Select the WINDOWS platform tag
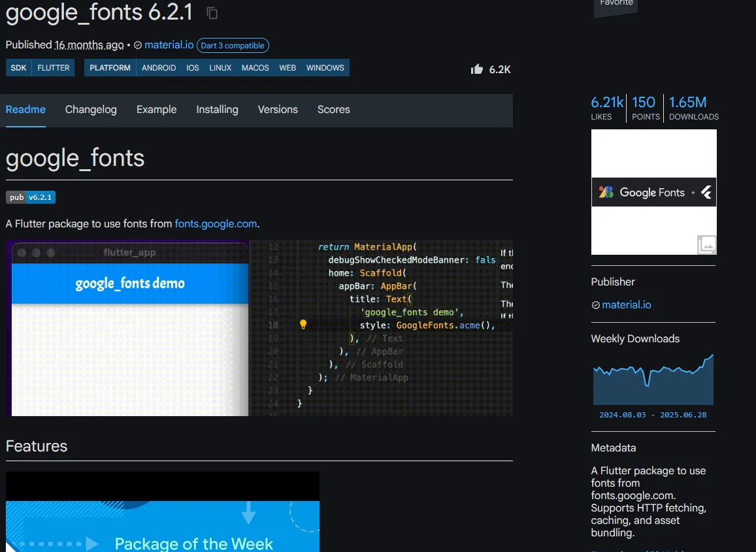The height and width of the screenshot is (552, 756). pyautogui.click(x=325, y=68)
